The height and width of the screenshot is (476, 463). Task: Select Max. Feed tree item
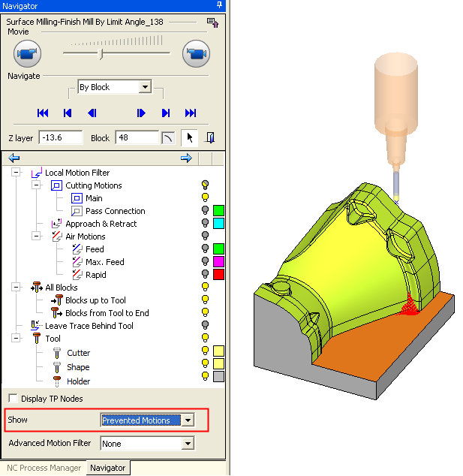point(105,262)
